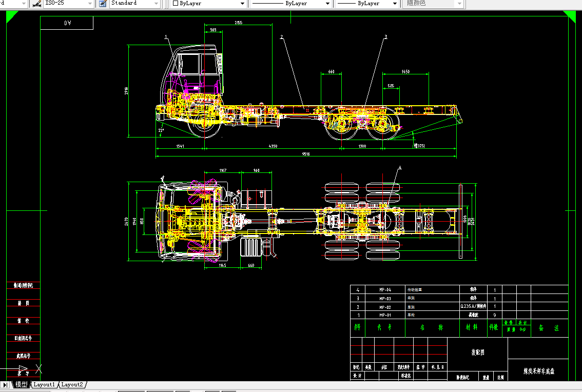Select the 2470 width dimension in plan view
This screenshot has height=392, width=582.
tap(126, 222)
